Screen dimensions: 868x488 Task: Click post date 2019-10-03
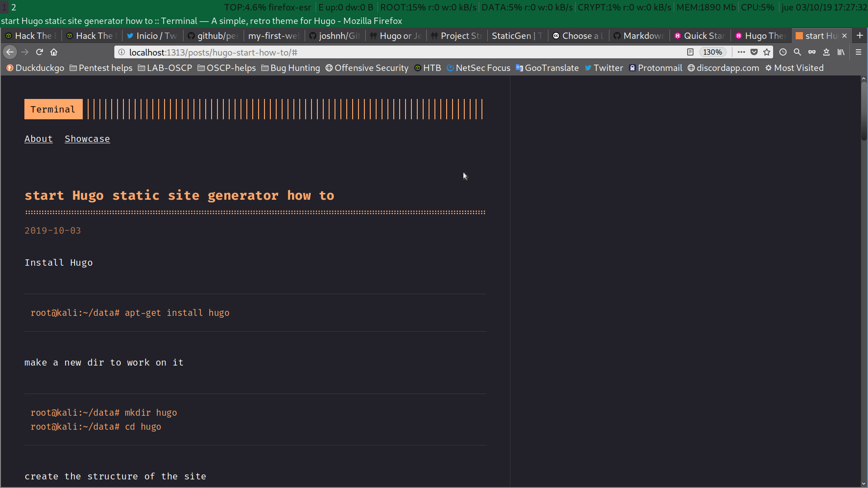(53, 231)
